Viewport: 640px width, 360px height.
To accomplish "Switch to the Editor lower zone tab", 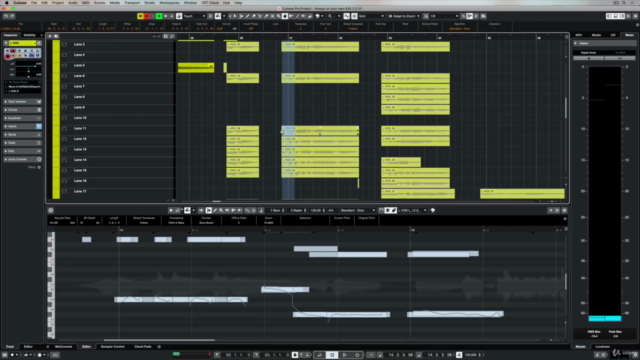I will pyautogui.click(x=86, y=347).
